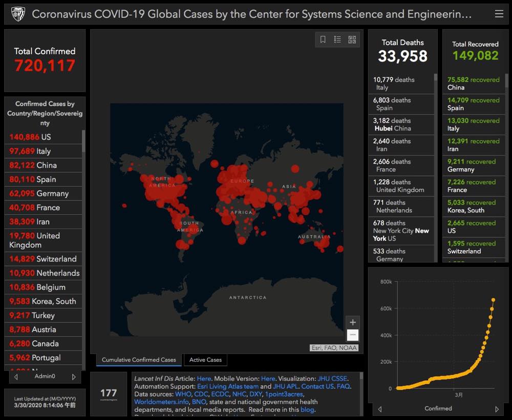Click the Contact US link
Screen dimensions: 512x420
click(317, 386)
